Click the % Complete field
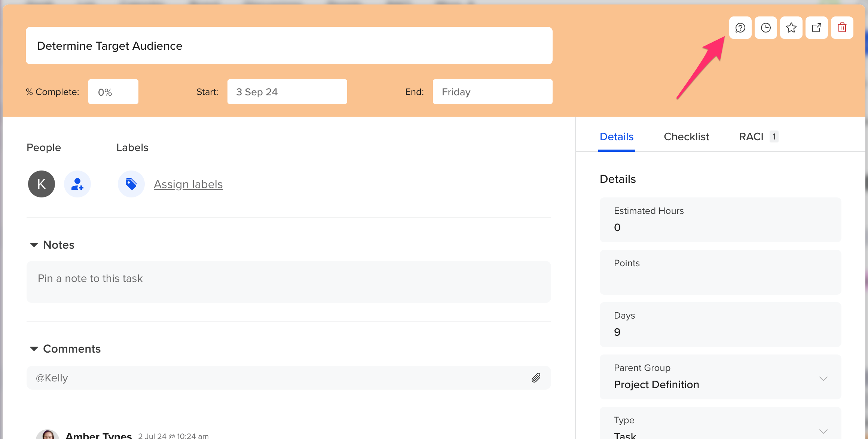Screen dimensions: 868x439 113,92
